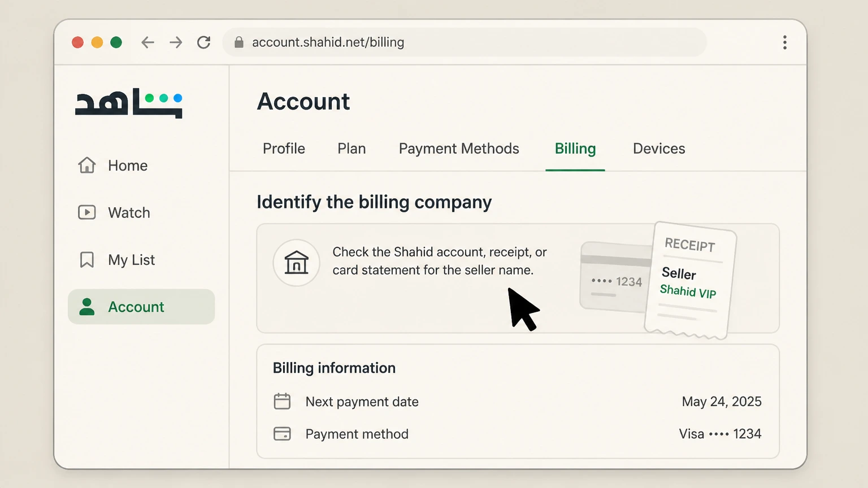Click '•••• 1234' on the card illustration

(617, 281)
